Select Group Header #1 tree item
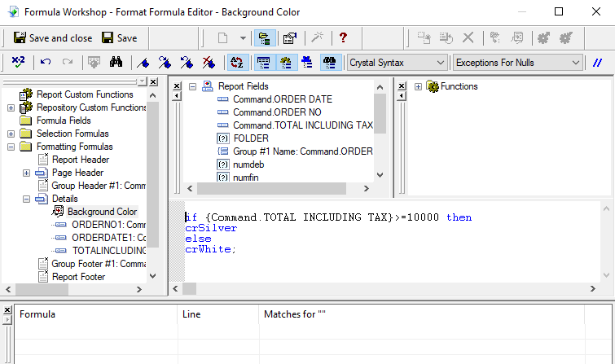The image size is (615, 364). 99,186
